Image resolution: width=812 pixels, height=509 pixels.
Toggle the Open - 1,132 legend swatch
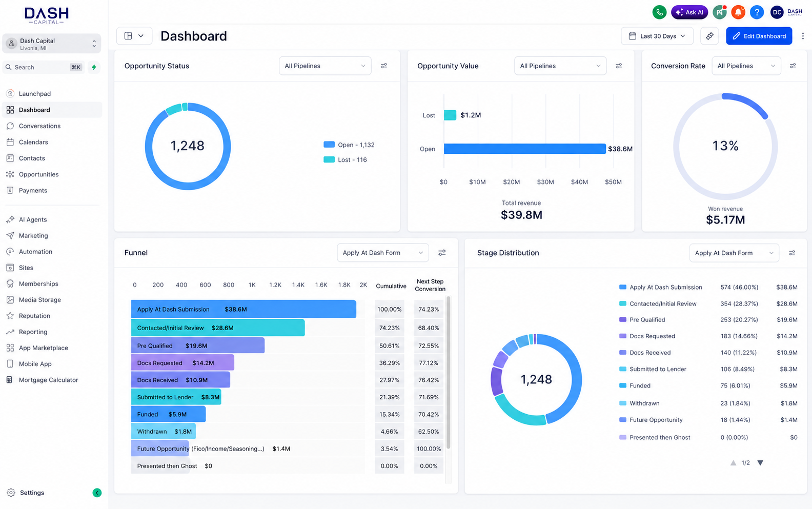[329, 145]
